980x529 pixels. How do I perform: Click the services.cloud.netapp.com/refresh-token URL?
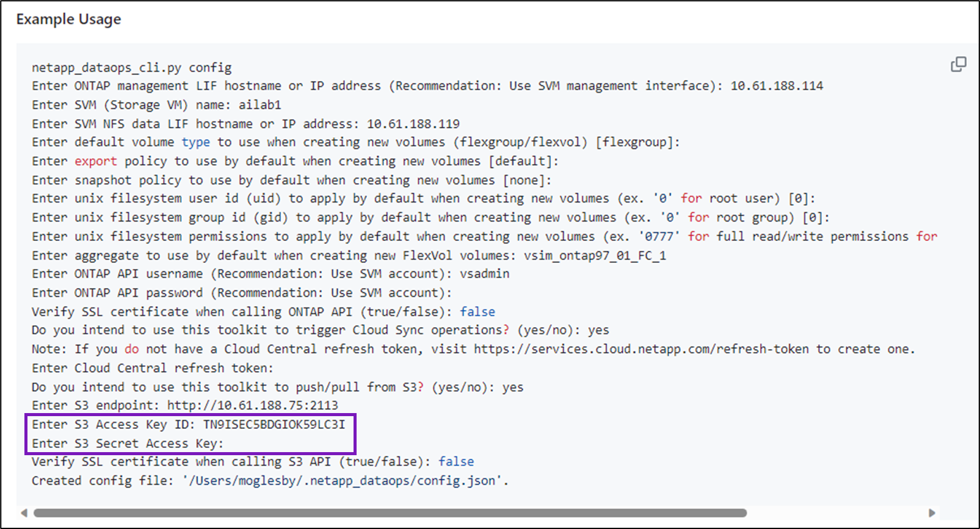641,350
